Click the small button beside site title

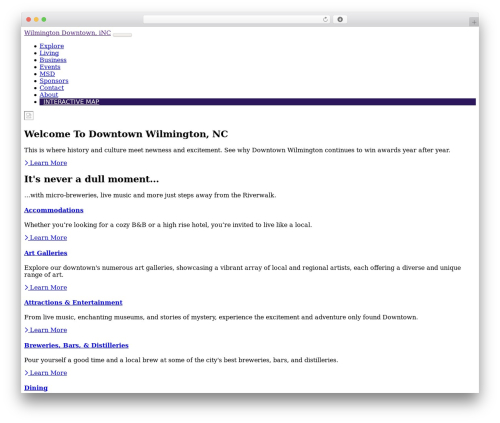(122, 35)
